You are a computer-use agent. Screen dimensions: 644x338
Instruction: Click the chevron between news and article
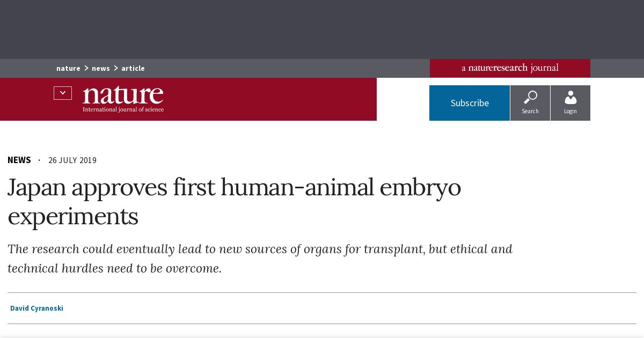click(115, 68)
